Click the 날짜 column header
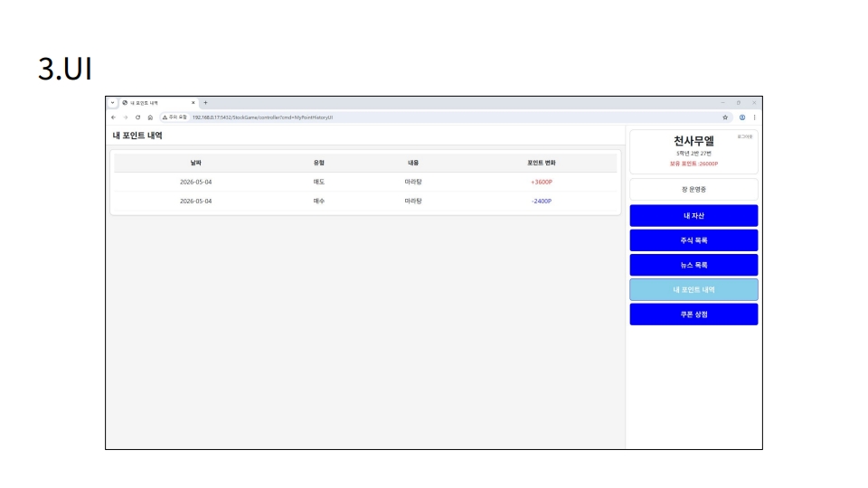 (196, 163)
